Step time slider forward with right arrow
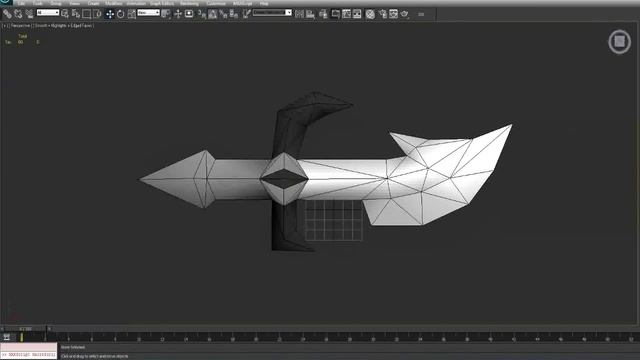The image size is (640, 360). [x=49, y=329]
